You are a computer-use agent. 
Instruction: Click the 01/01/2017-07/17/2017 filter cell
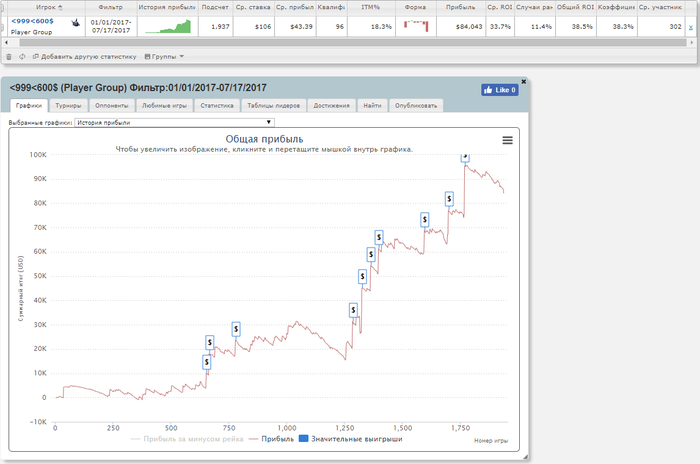[x=111, y=26]
